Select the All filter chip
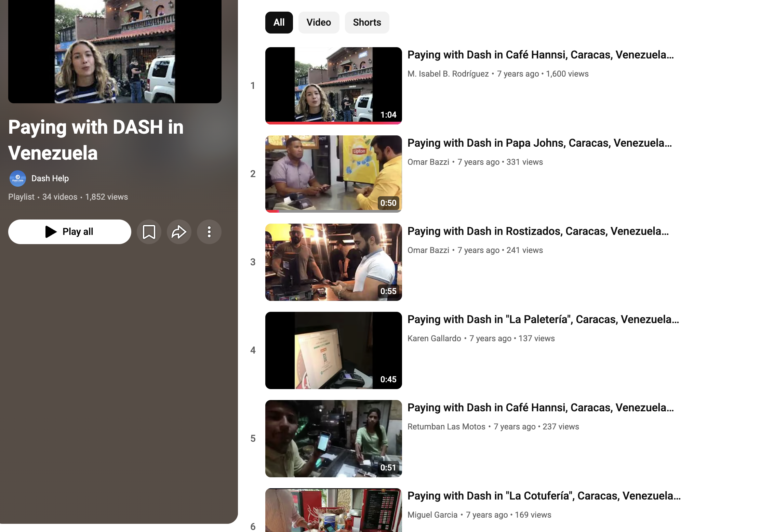 279,22
